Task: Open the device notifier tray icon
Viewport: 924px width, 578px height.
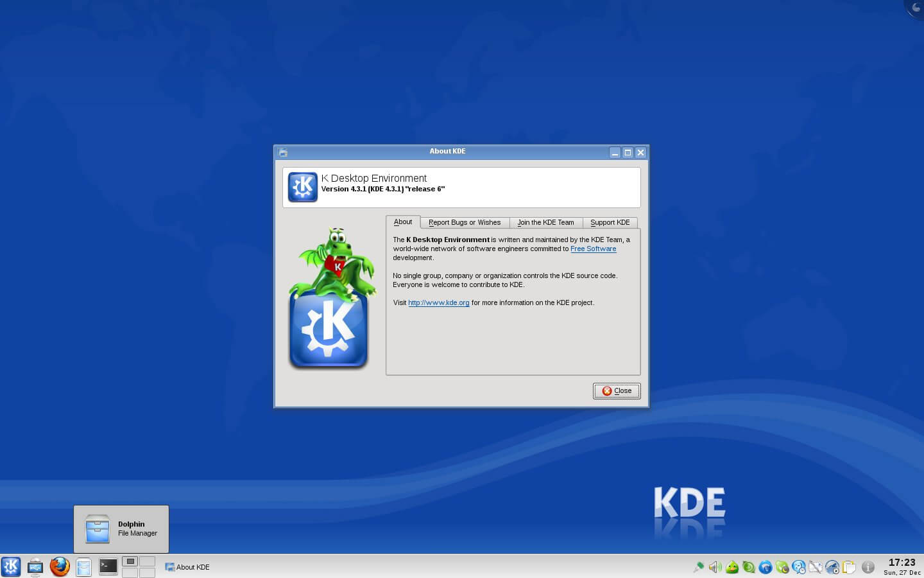Action: pos(832,567)
